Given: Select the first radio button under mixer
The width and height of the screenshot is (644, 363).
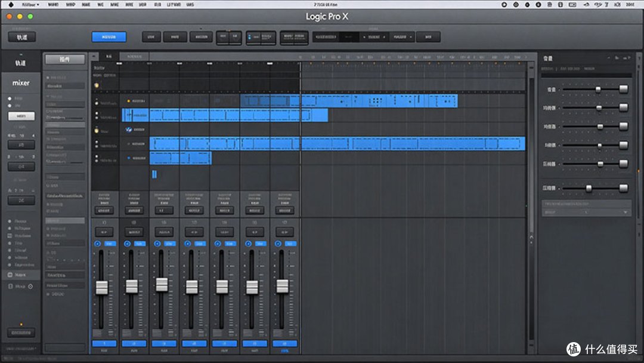Looking at the screenshot, I should (10, 99).
